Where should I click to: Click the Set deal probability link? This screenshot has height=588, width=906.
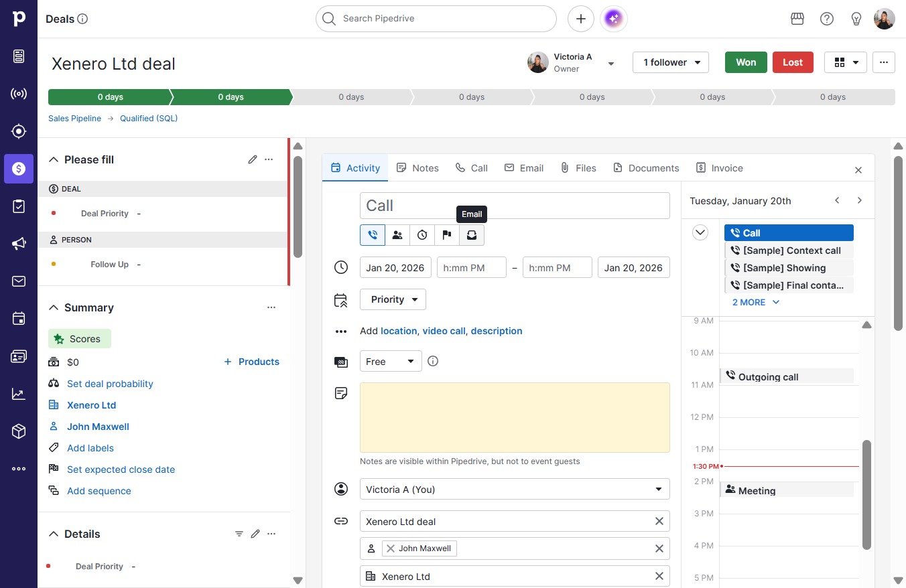(x=110, y=384)
